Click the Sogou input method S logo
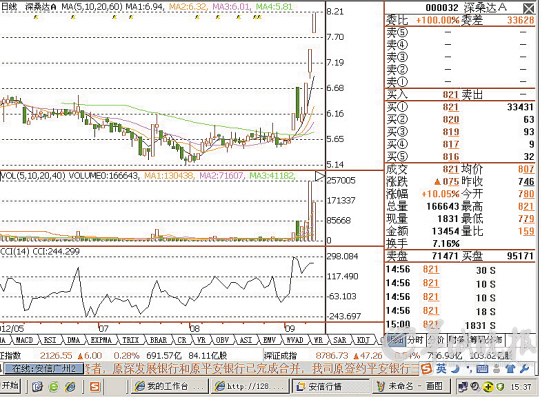Image resolution: width=550 pixels, height=412 pixels. pyautogui.click(x=427, y=369)
